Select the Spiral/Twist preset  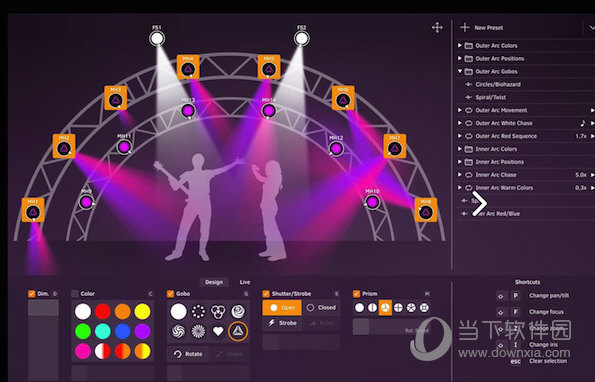[x=526, y=97]
